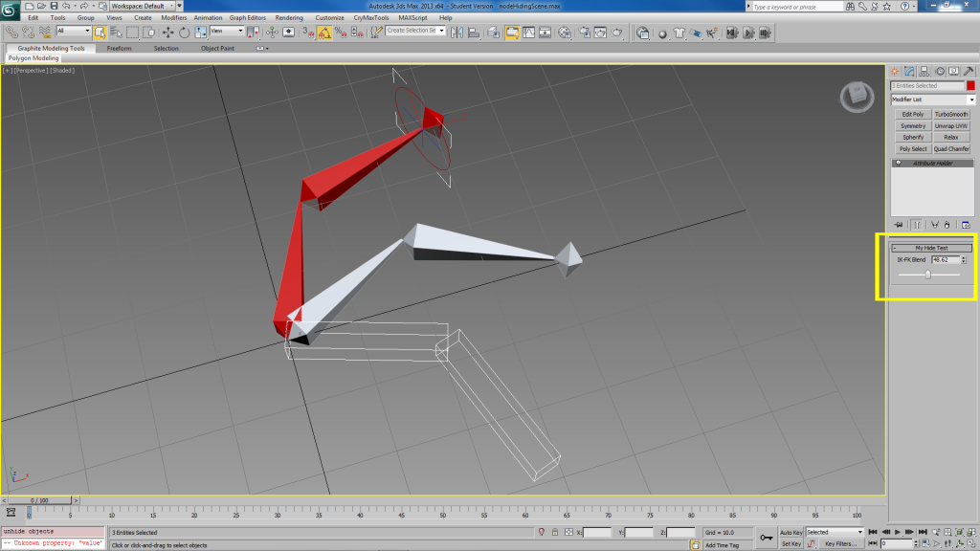The image size is (980, 551).
Task: Toggle the Angle Snap button
Action: click(324, 32)
